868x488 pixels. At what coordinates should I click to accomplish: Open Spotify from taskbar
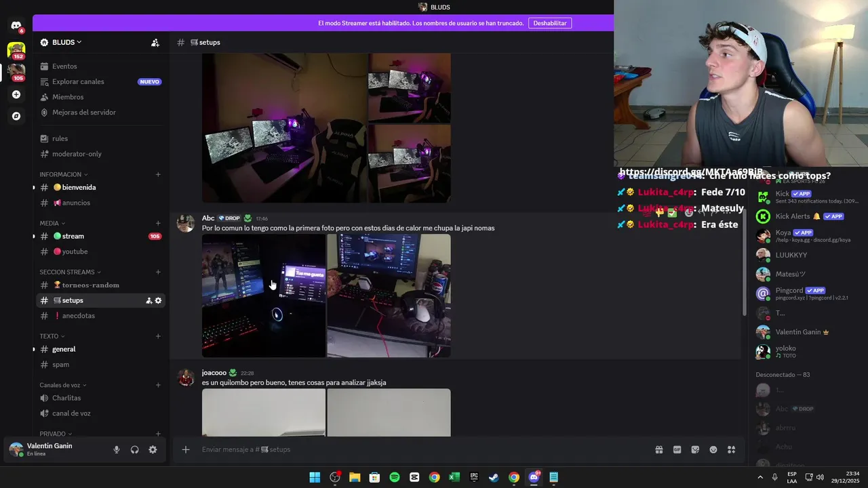tap(395, 477)
